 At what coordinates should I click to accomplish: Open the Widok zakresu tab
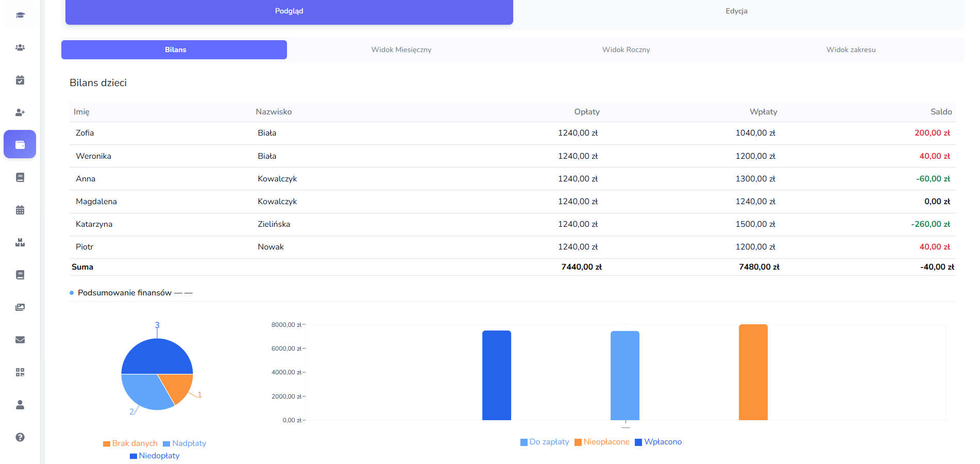851,50
